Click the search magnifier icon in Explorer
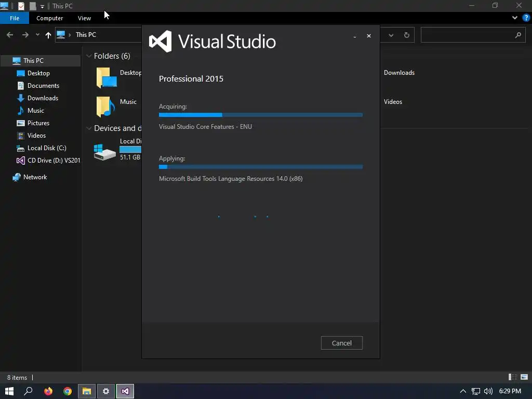The height and width of the screenshot is (399, 532). point(518,35)
